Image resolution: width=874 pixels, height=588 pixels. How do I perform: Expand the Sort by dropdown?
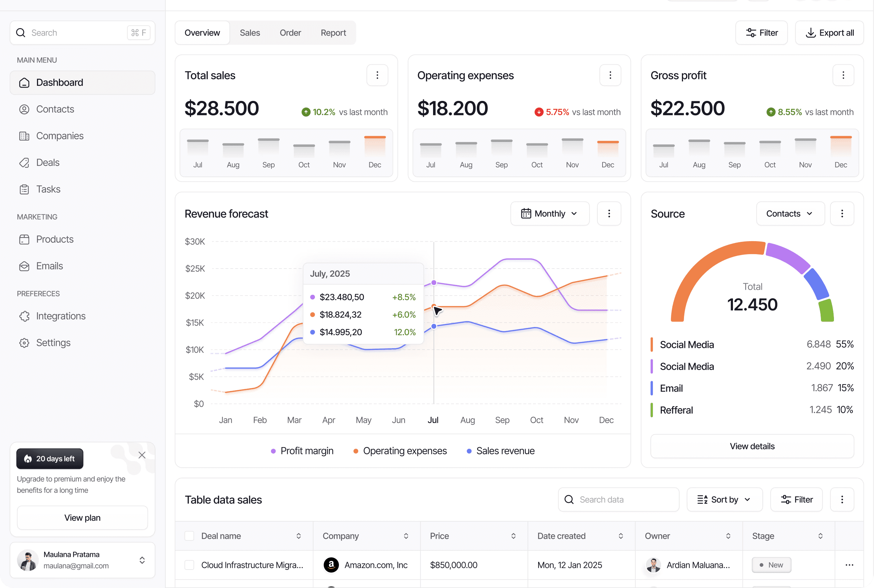[724, 499]
